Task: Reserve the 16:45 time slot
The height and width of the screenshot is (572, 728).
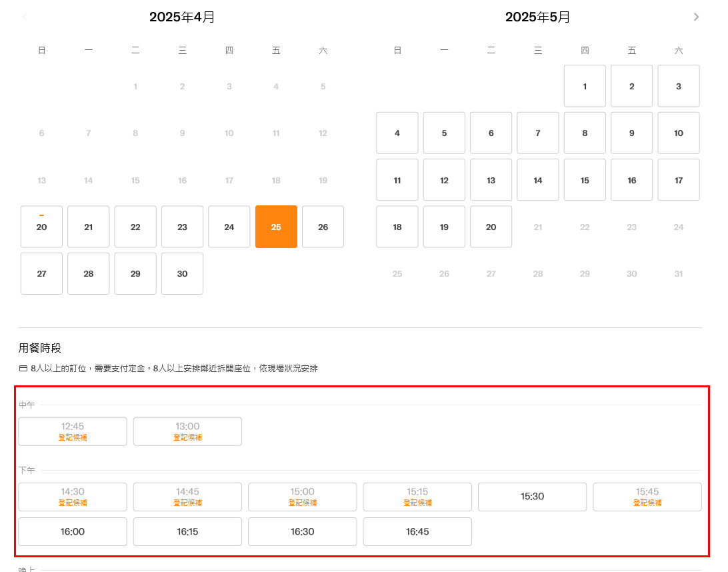Action: coord(417,531)
